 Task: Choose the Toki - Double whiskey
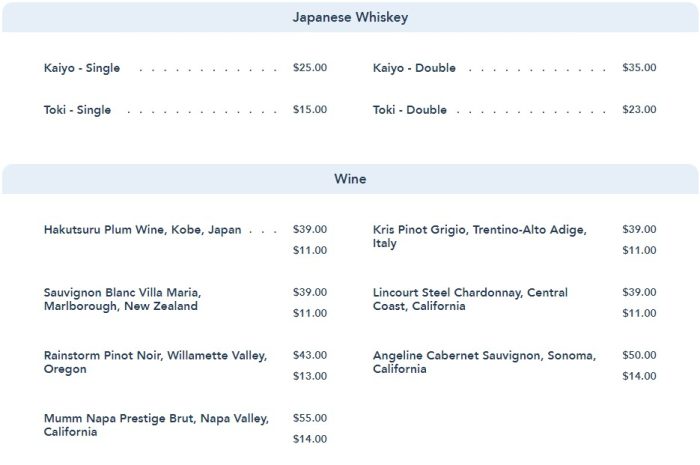pyautogui.click(x=410, y=110)
